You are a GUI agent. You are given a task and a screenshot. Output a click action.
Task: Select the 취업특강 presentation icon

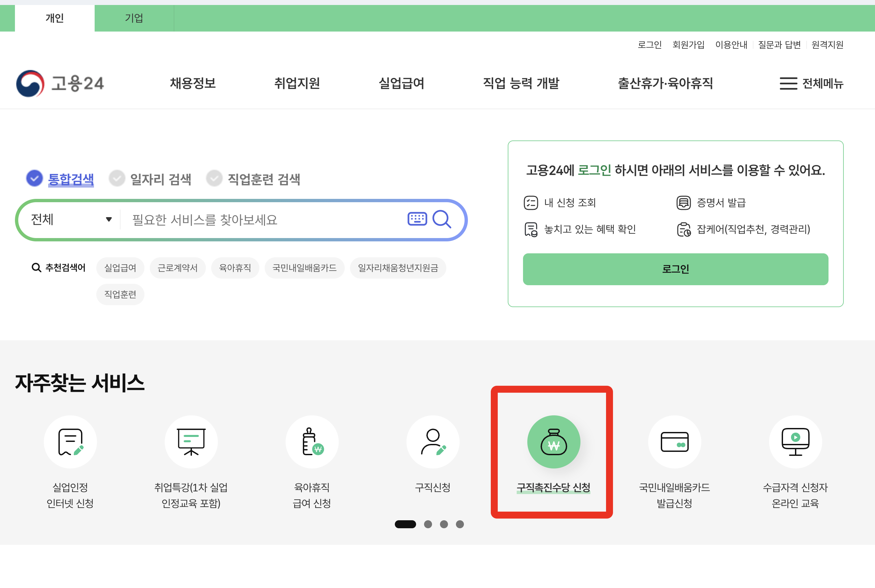pyautogui.click(x=191, y=442)
